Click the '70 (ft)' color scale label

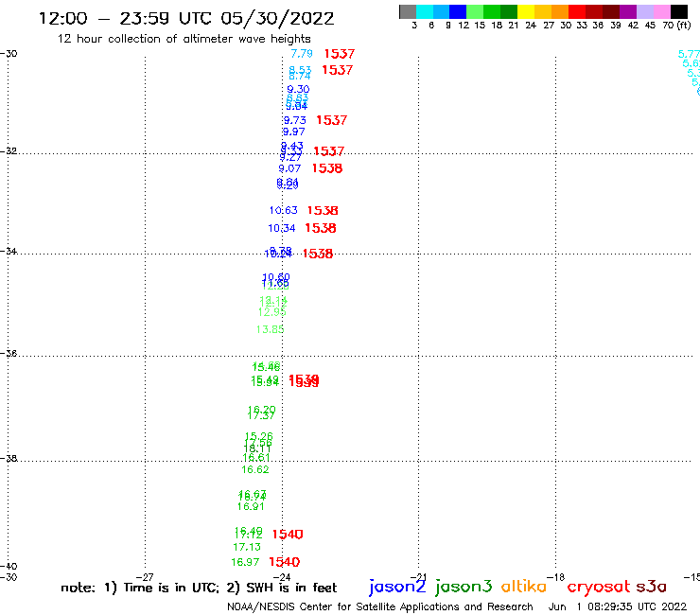point(676,26)
